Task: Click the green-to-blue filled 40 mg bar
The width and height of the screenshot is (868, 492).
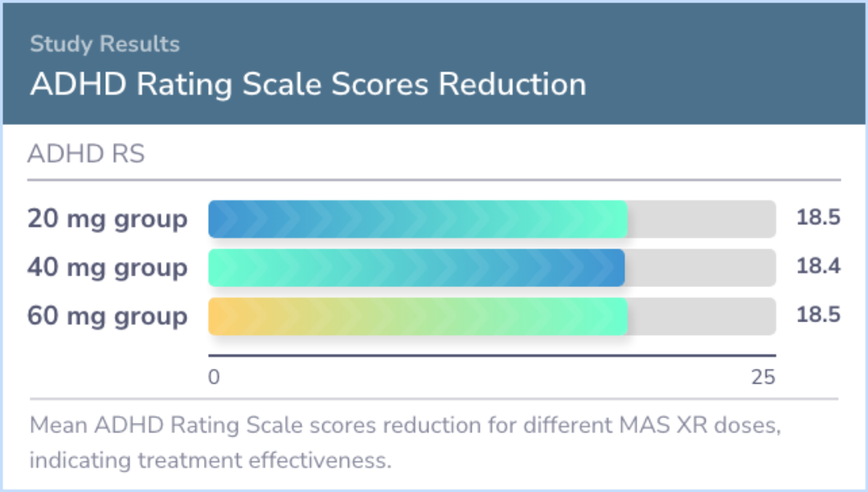Action: (416, 268)
